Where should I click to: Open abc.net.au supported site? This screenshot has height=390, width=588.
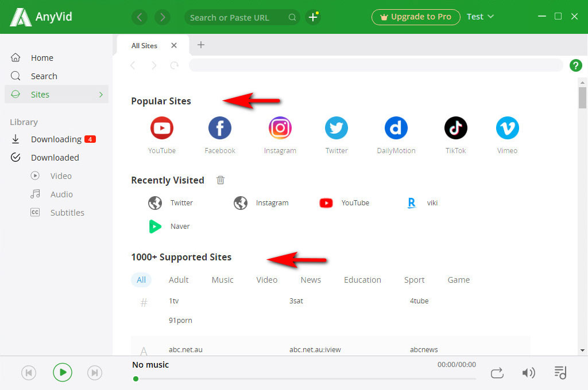(185, 349)
